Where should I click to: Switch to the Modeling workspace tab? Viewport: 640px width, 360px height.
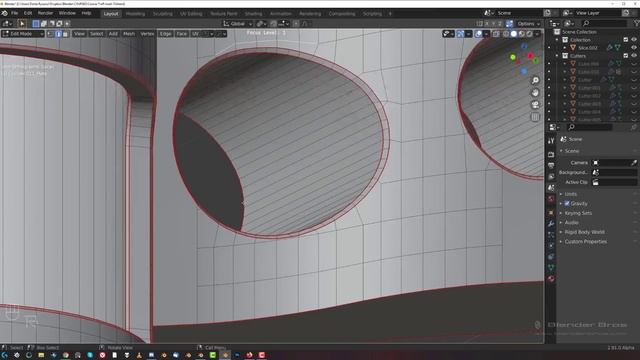coord(135,13)
